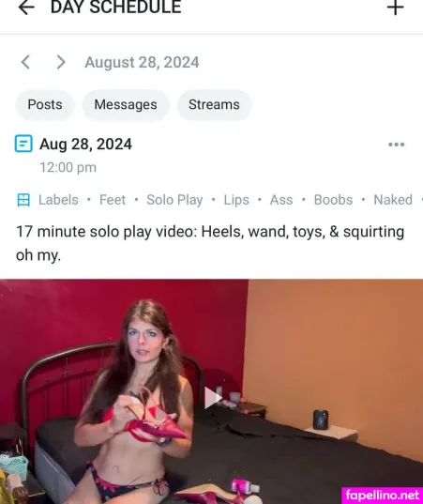
Task: Go to the previous day chevron
Action: click(25, 62)
